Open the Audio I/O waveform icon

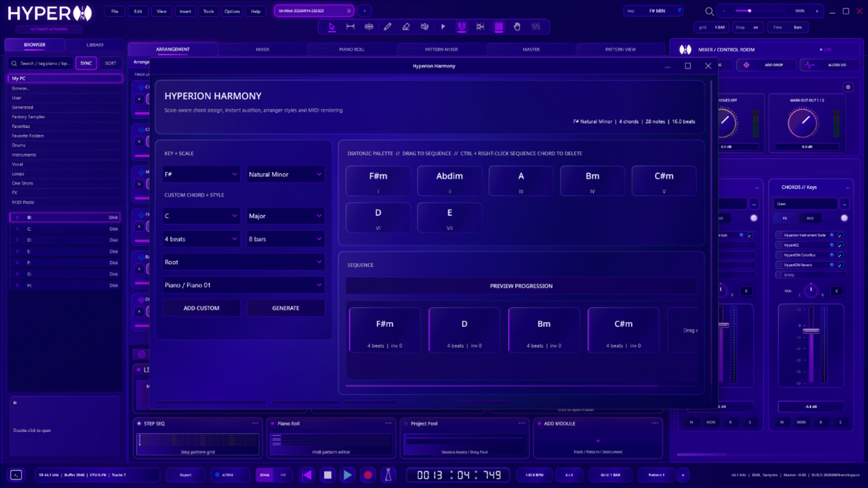pos(810,65)
